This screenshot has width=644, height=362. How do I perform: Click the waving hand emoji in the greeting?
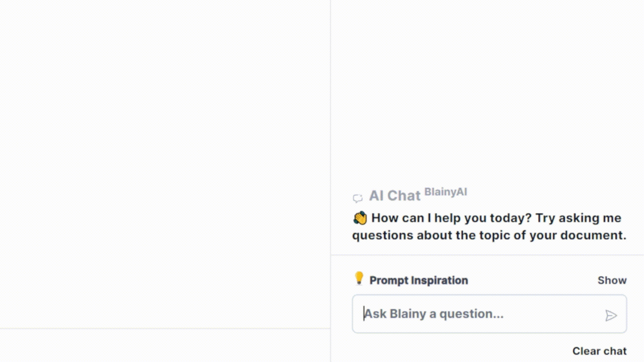tap(359, 217)
